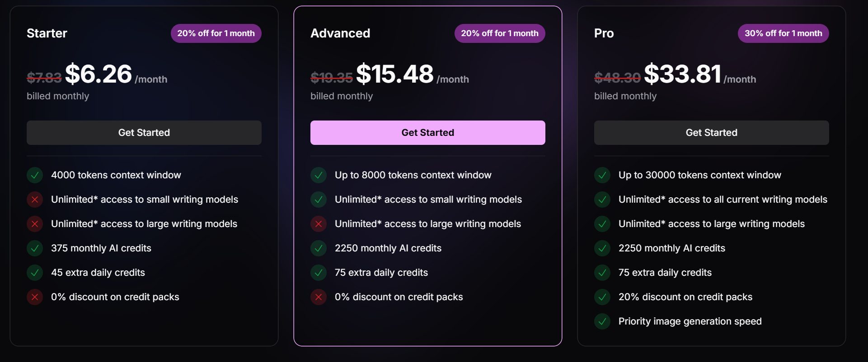
Task: Click red X beside Advanced 0% credit pack discount
Action: click(319, 297)
